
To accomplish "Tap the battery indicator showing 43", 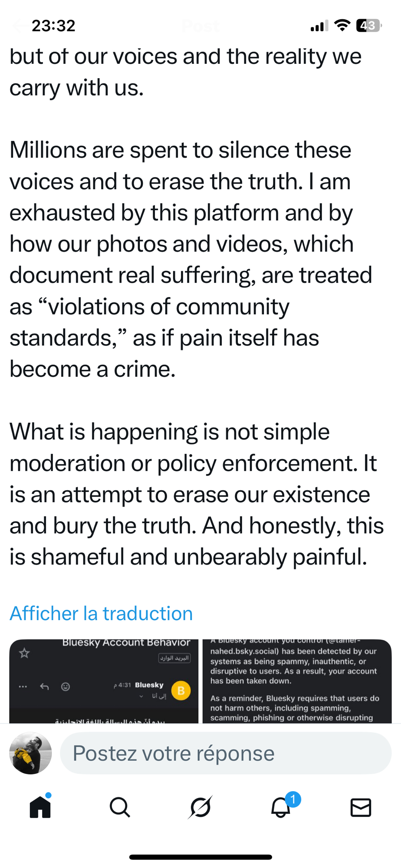I will 368,26.
